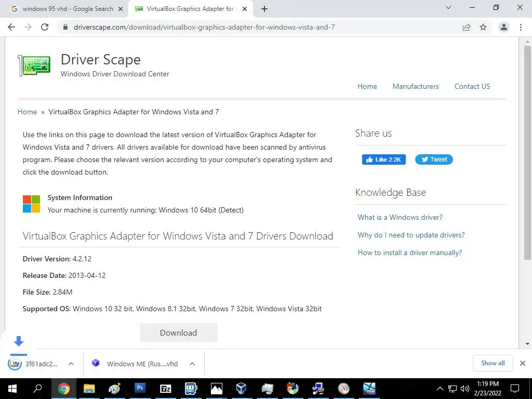Click Show all downloads button
This screenshot has width=532, height=399.
coord(493,363)
